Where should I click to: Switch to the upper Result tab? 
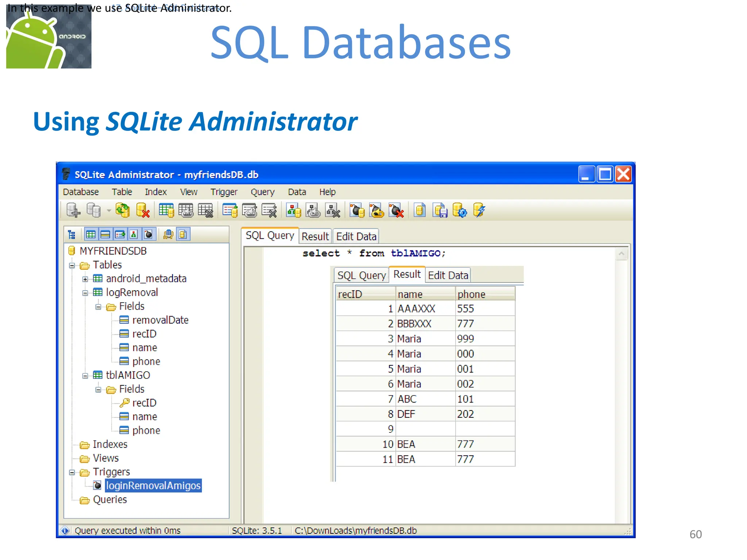coord(315,236)
